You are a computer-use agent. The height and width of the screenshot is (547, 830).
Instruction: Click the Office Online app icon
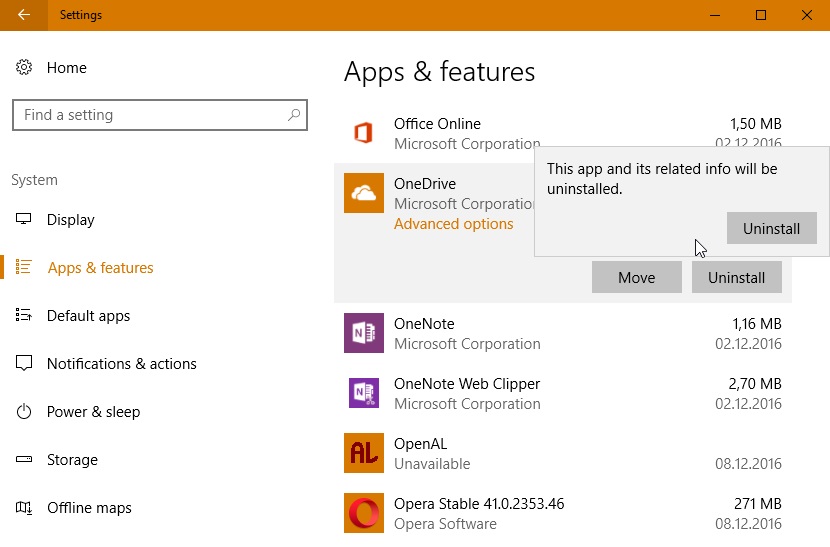(364, 133)
